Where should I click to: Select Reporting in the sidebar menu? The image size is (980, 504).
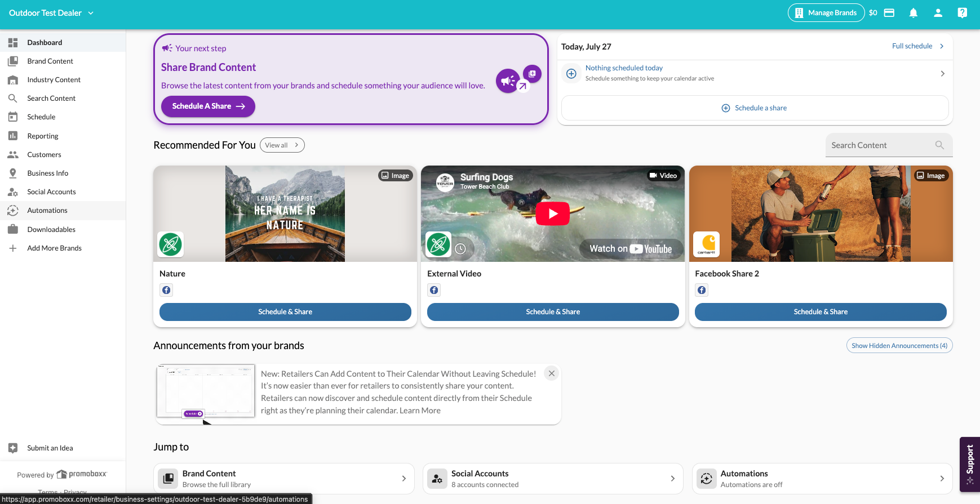[63, 136]
